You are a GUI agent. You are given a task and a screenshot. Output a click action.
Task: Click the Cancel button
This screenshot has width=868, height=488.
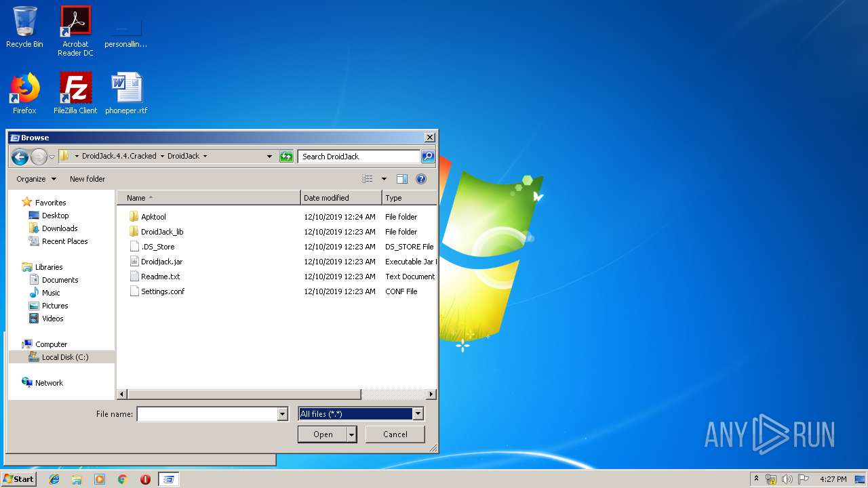(395, 434)
